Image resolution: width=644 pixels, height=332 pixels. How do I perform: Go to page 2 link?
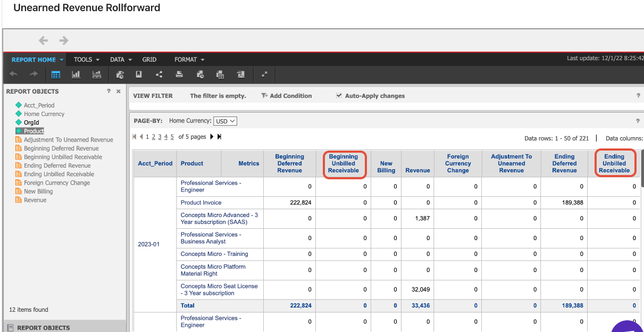point(154,137)
